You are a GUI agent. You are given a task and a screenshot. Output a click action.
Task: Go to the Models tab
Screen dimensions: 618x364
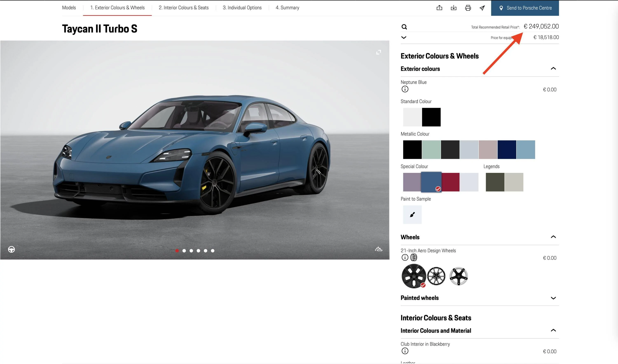point(69,8)
